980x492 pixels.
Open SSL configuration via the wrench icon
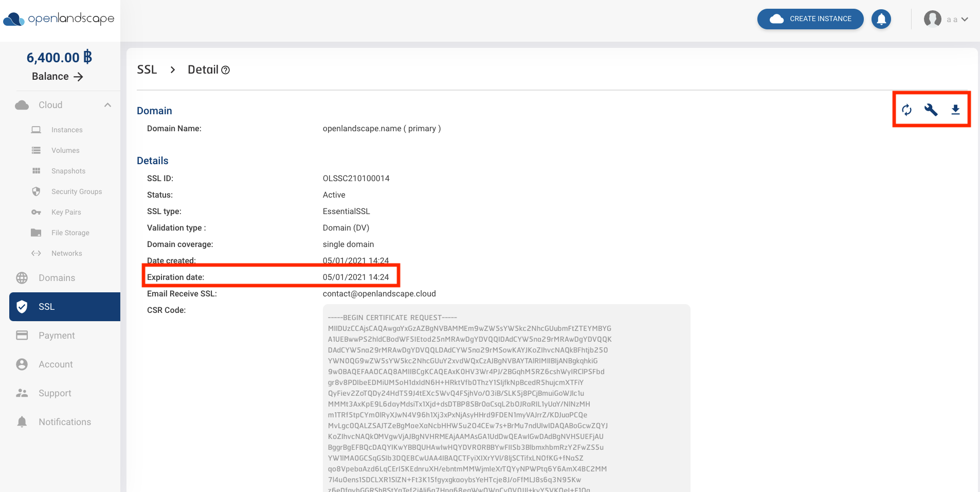coord(931,110)
